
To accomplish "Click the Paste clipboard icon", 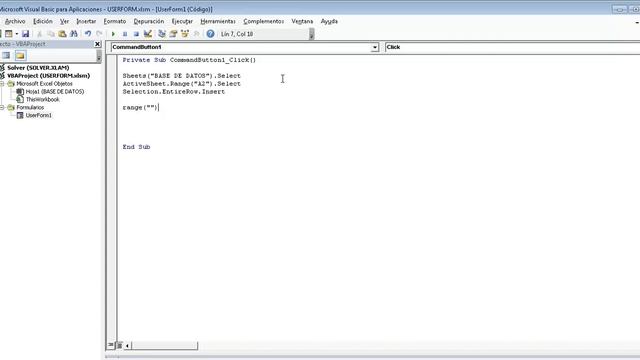I will tap(62, 34).
